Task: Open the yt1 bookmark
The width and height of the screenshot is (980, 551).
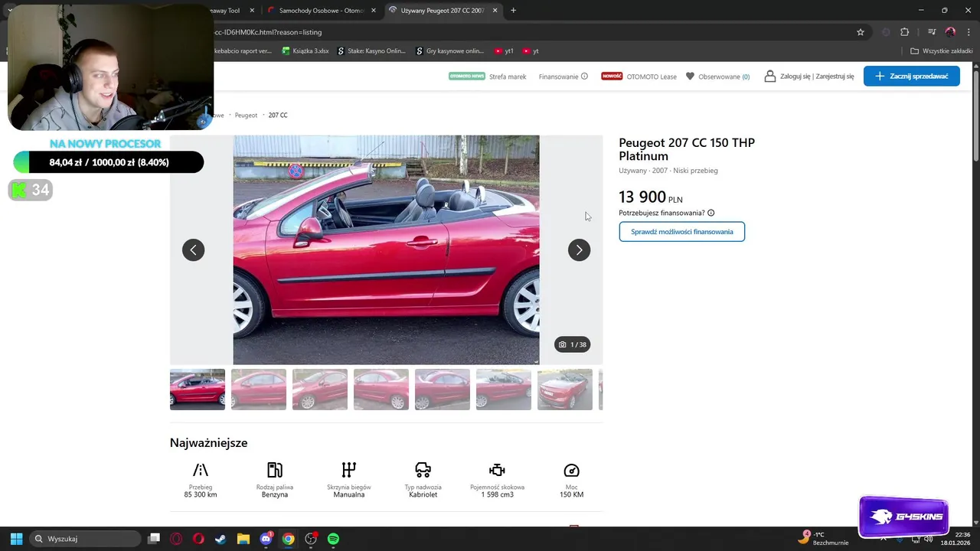Action: click(x=504, y=51)
